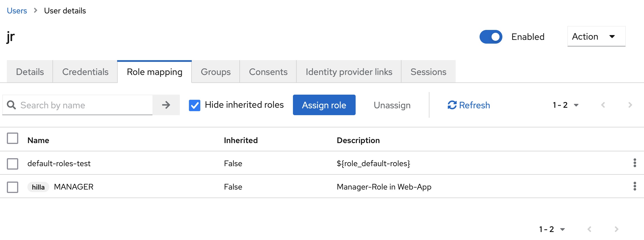The width and height of the screenshot is (644, 240).
Task: Go to previous page in top pagination
Action: point(603,105)
